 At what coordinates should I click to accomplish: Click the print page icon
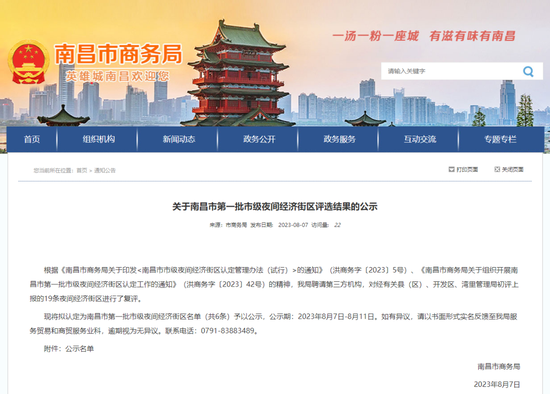451,169
